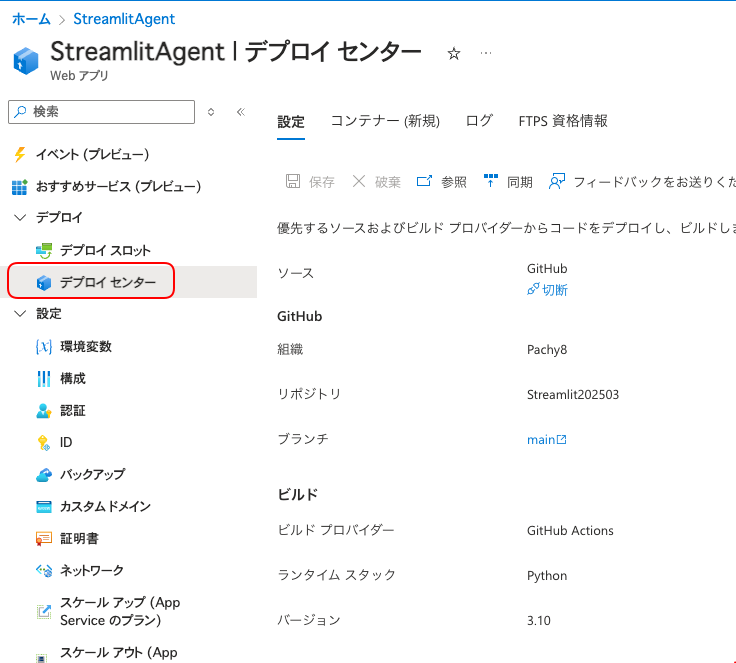This screenshot has width=736, height=663.
Task: Click the スケール アウト icon
Action: 42,658
